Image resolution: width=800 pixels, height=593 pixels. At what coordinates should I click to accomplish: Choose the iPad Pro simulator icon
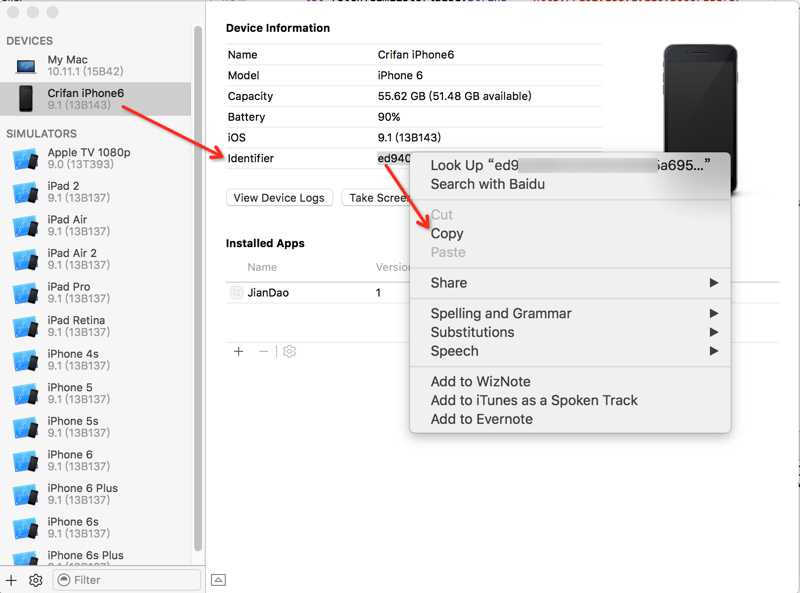pos(26,293)
